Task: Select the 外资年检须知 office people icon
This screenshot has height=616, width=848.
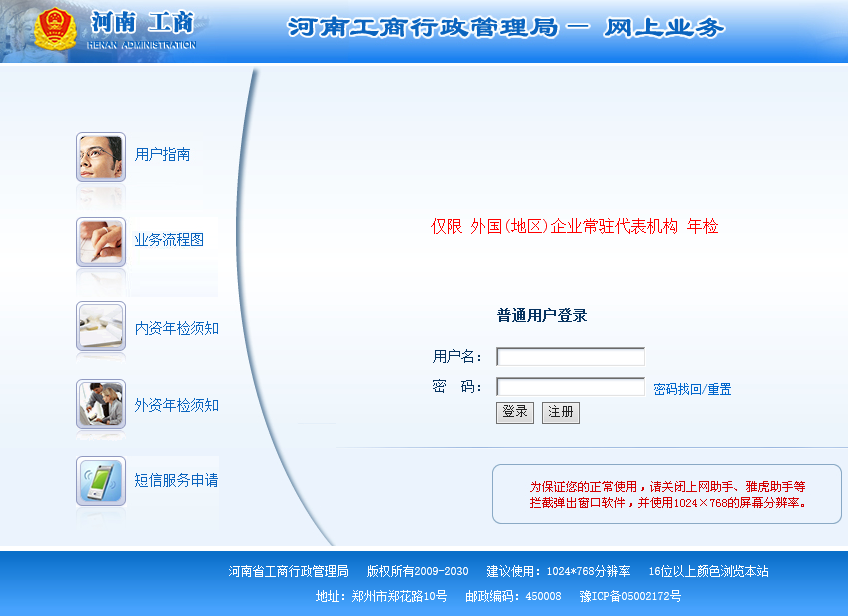Action: 101,404
